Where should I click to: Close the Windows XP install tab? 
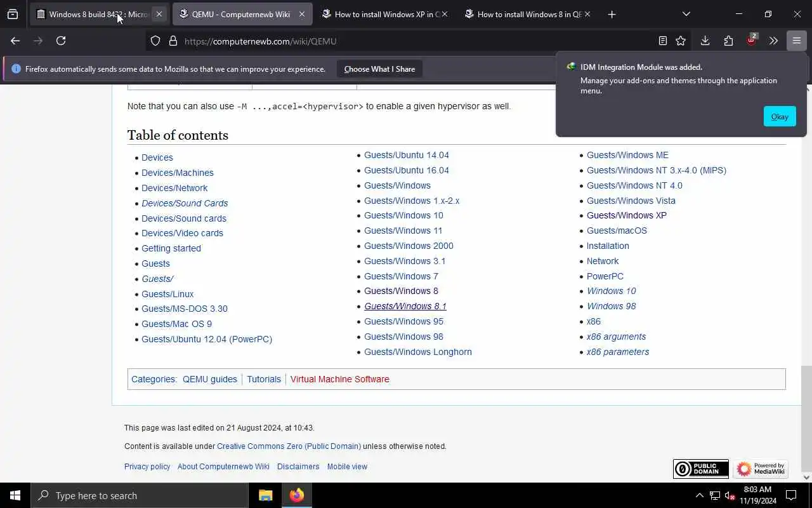click(x=445, y=14)
